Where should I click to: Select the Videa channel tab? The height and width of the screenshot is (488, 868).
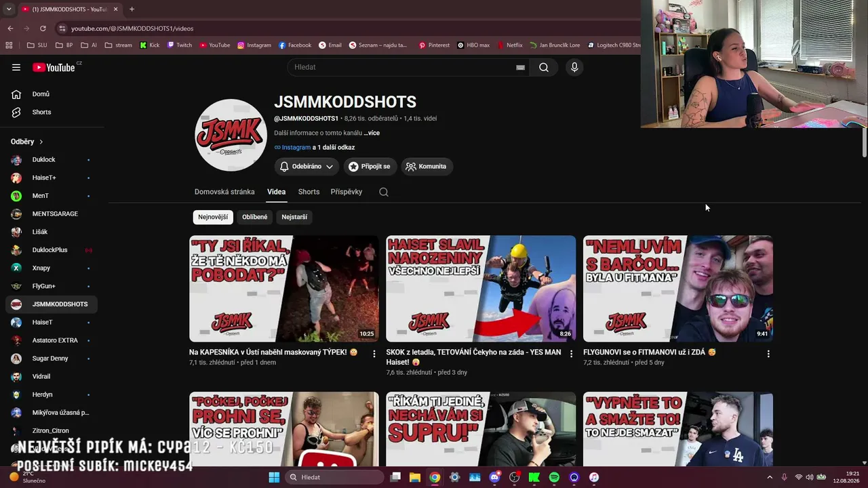pos(276,192)
